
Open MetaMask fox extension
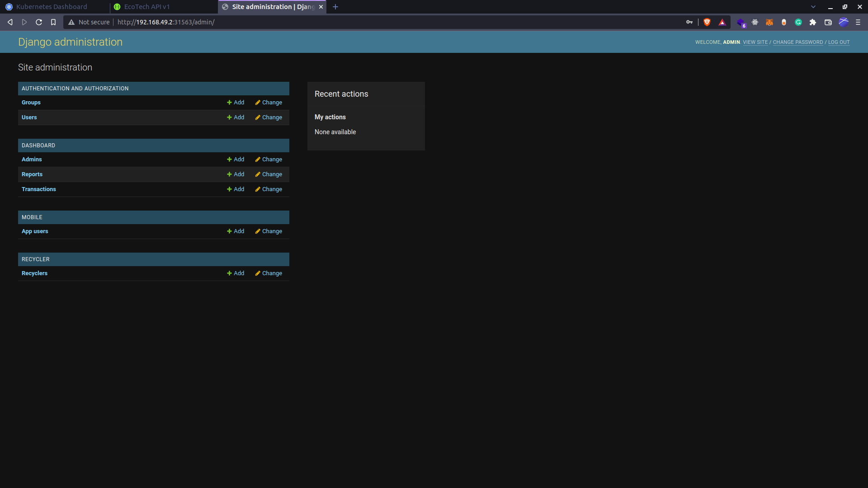[769, 22]
